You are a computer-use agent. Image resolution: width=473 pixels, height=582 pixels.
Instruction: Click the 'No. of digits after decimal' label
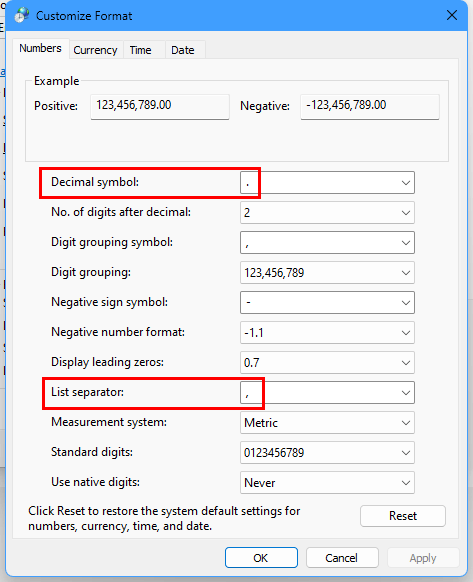[x=121, y=212]
